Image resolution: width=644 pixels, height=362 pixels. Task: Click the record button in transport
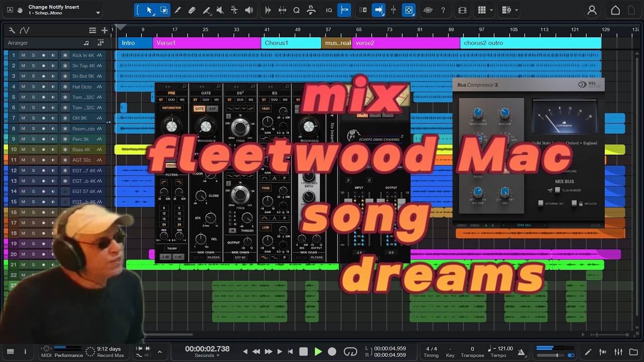pyautogui.click(x=332, y=352)
